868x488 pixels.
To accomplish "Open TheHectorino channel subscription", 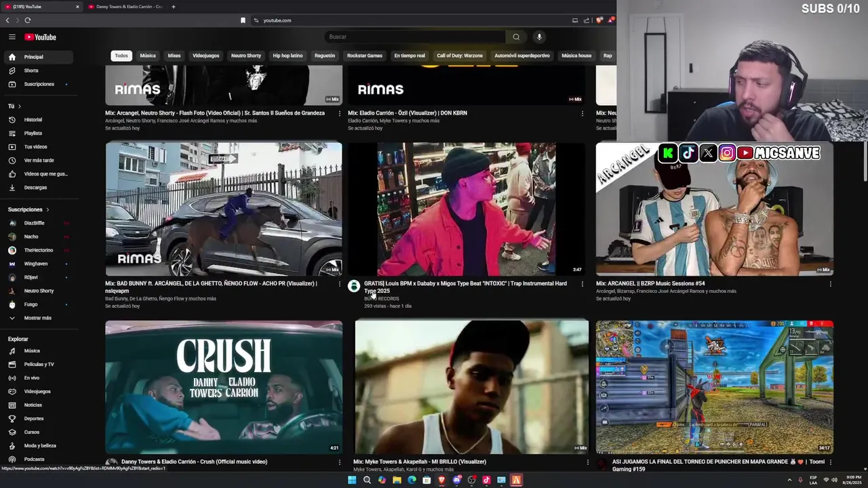I will [38, 250].
